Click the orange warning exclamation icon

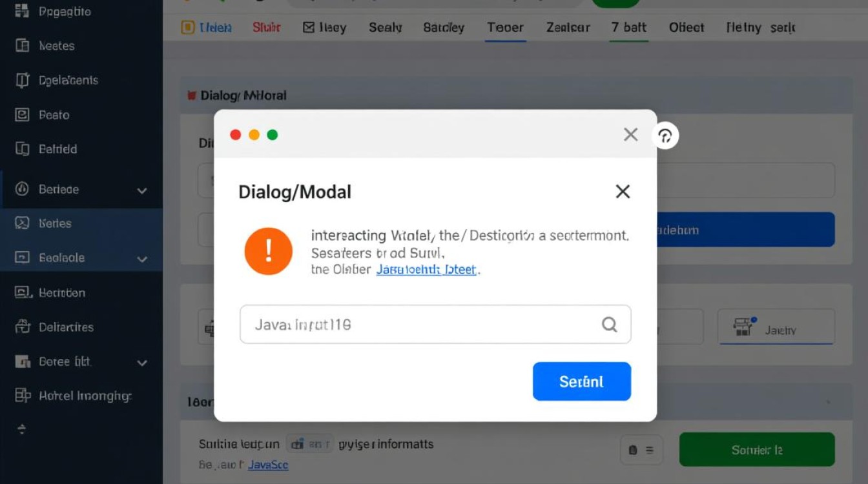pos(268,251)
